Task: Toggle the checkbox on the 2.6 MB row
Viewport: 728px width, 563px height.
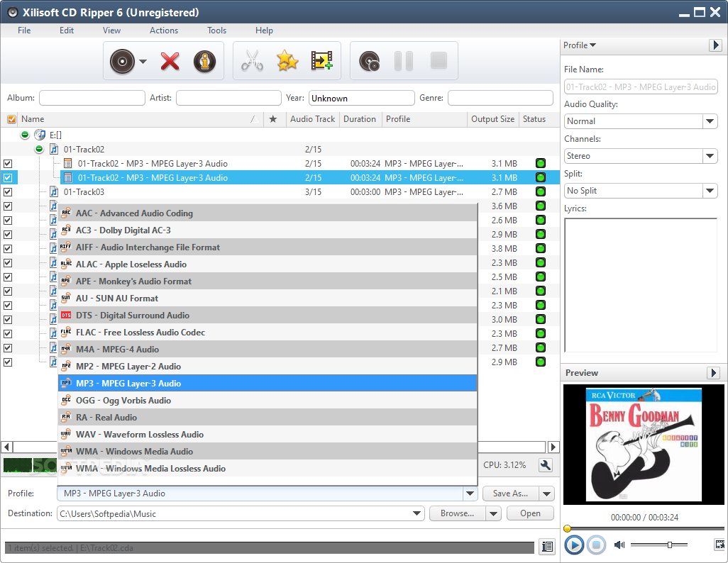Action: (x=8, y=220)
